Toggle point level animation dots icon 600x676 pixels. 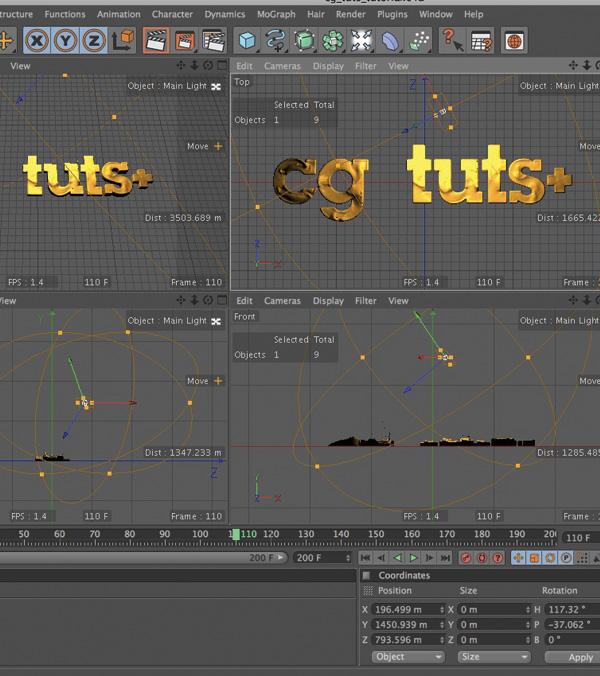pyautogui.click(x=582, y=558)
